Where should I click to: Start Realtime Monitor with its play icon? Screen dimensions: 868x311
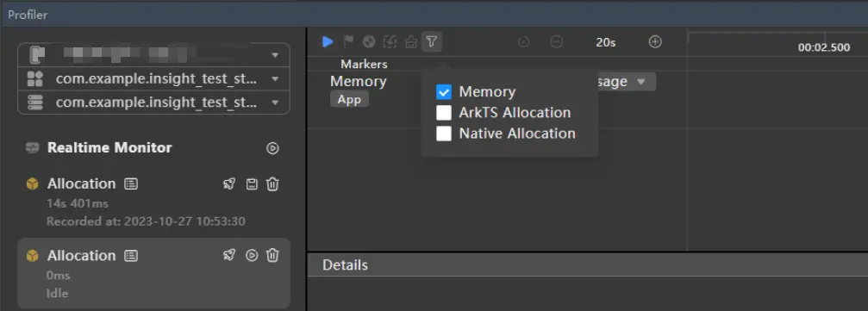coord(272,148)
